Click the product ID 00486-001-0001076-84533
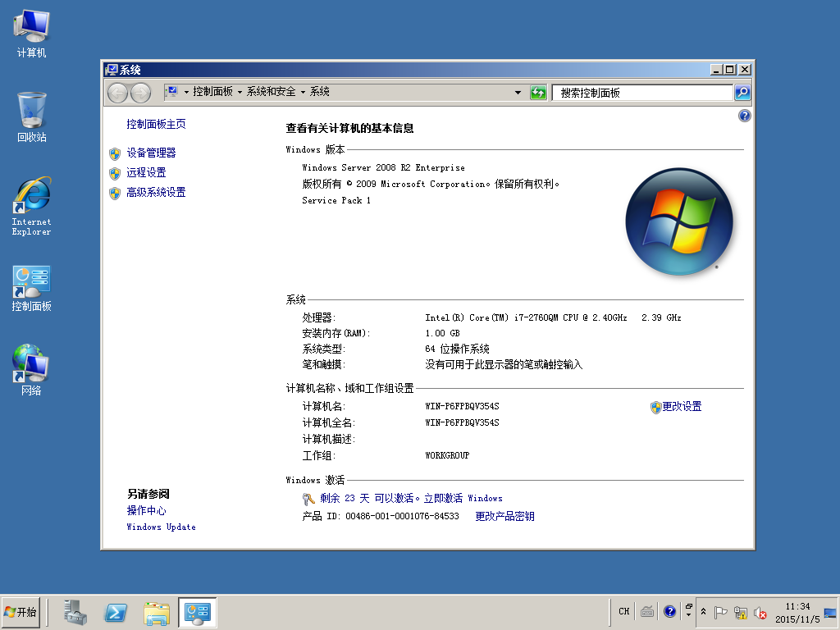840x630 pixels. click(402, 517)
